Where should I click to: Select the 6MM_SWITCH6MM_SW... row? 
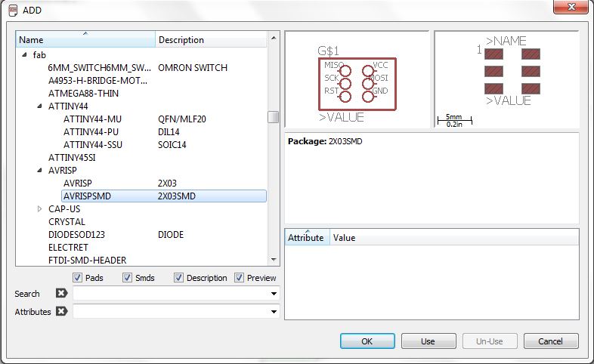coord(99,68)
